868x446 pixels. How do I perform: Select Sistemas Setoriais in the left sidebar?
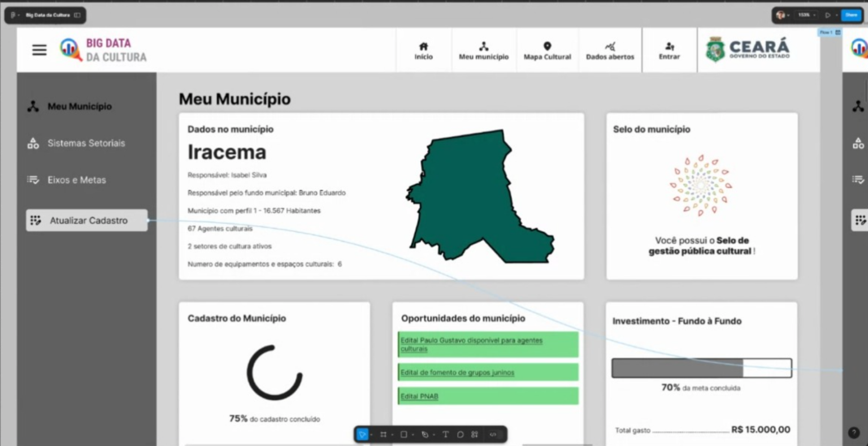(x=76, y=143)
